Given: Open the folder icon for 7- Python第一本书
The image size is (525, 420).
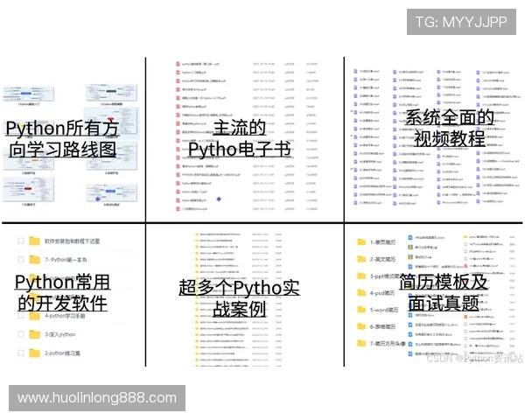Looking at the screenshot, I should [x=34, y=259].
